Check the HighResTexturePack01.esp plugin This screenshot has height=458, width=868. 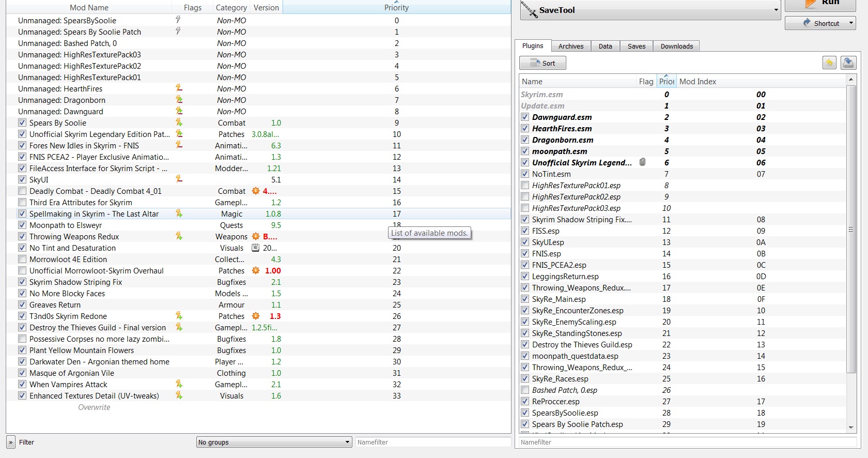pyautogui.click(x=525, y=185)
